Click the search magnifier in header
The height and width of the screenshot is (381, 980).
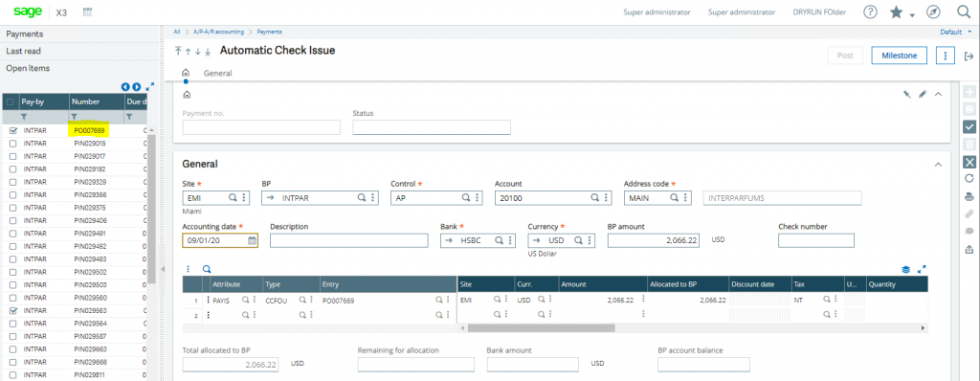click(x=964, y=11)
